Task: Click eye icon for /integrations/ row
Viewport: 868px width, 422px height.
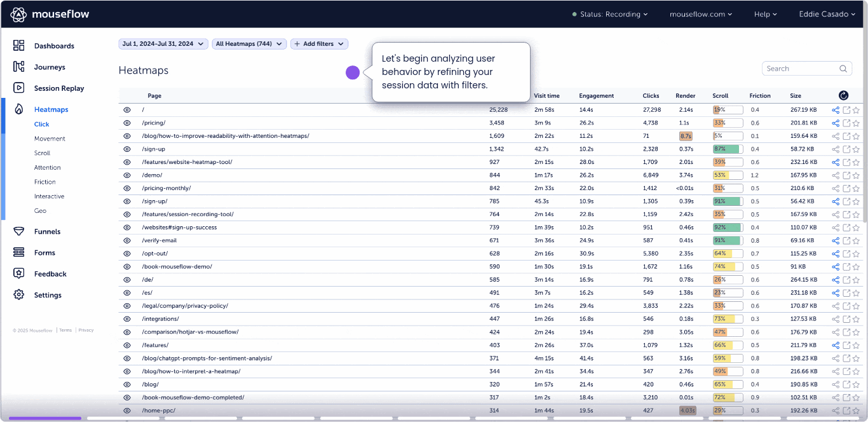Action: pyautogui.click(x=127, y=319)
